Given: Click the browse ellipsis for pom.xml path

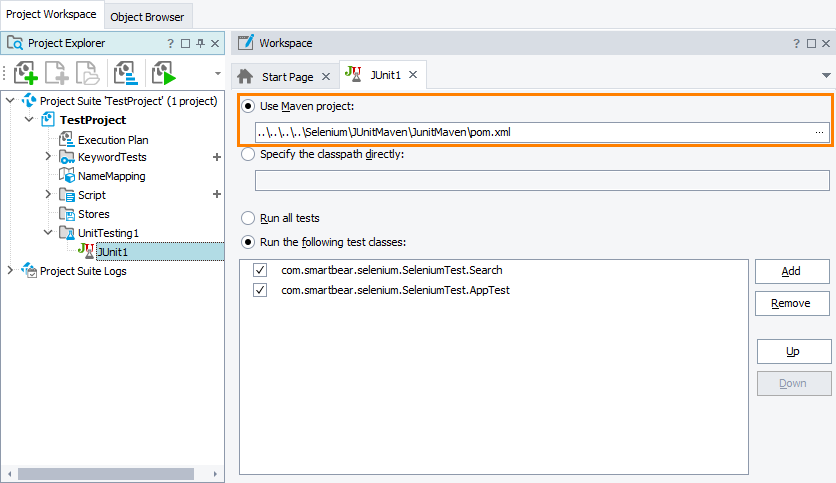Looking at the screenshot, I should 819,132.
